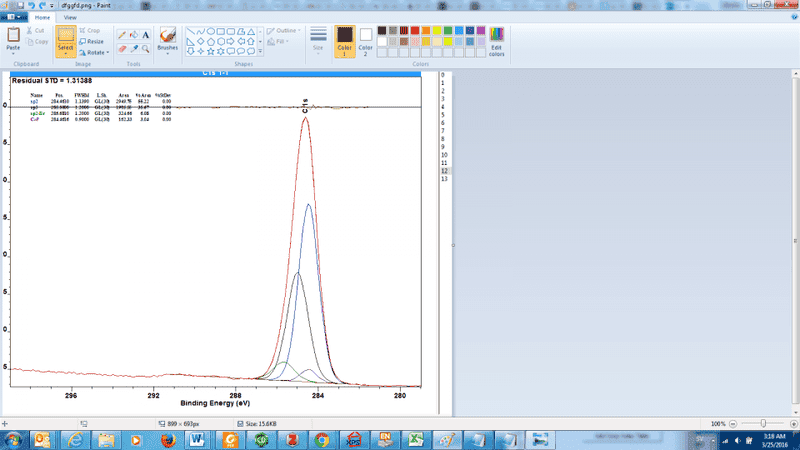
Task: Click the vertical scrollbar in Paint canvas
Action: pos(795,243)
